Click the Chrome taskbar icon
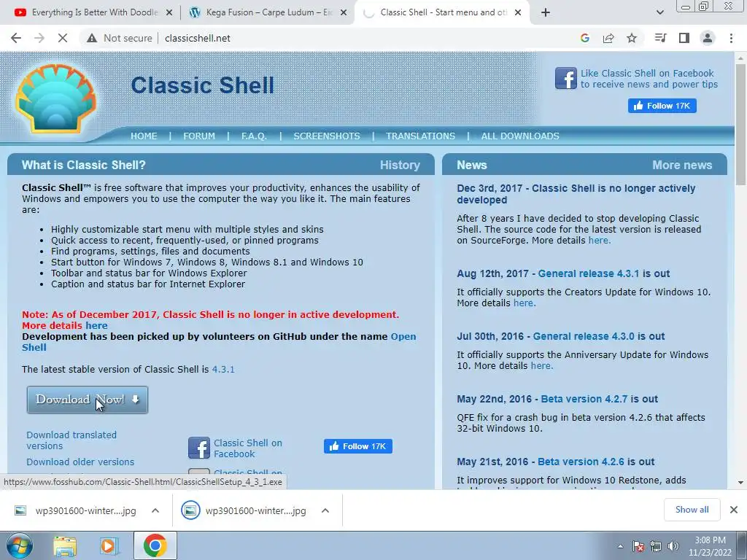The width and height of the screenshot is (747, 560). coord(155,545)
